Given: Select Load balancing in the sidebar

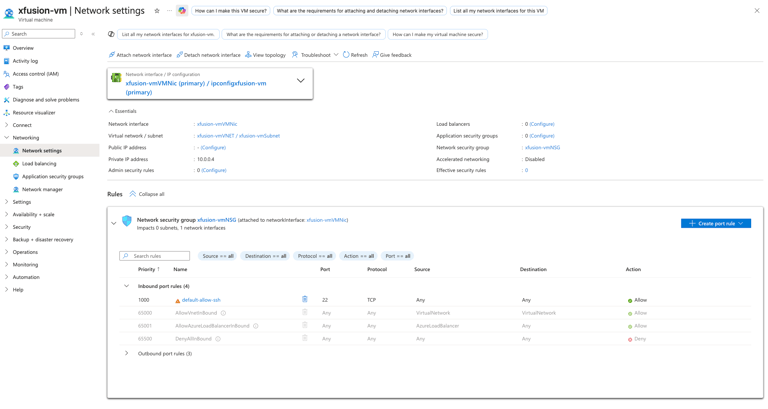Looking at the screenshot, I should point(39,163).
